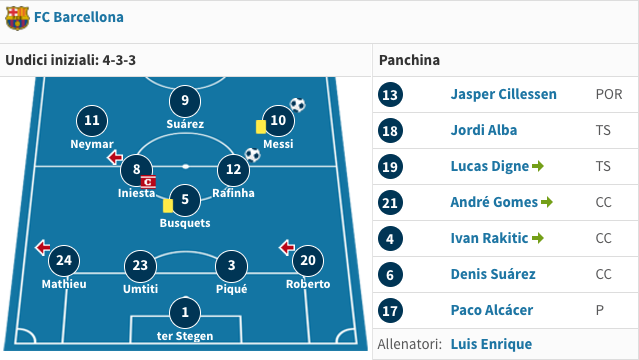The image size is (639, 360).
Task: Open coach Luis Enrique's profile link
Action: coord(491,344)
